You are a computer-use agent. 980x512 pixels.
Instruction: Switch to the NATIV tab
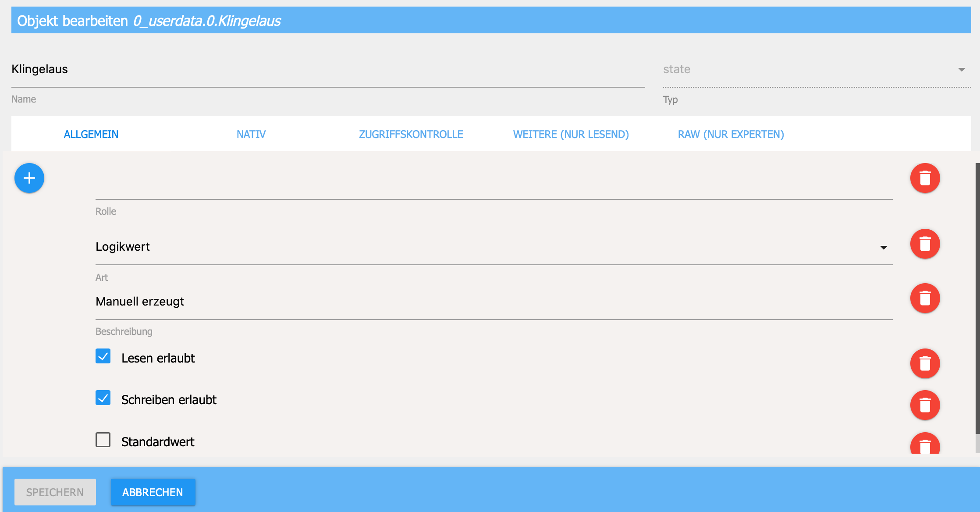[x=251, y=134]
